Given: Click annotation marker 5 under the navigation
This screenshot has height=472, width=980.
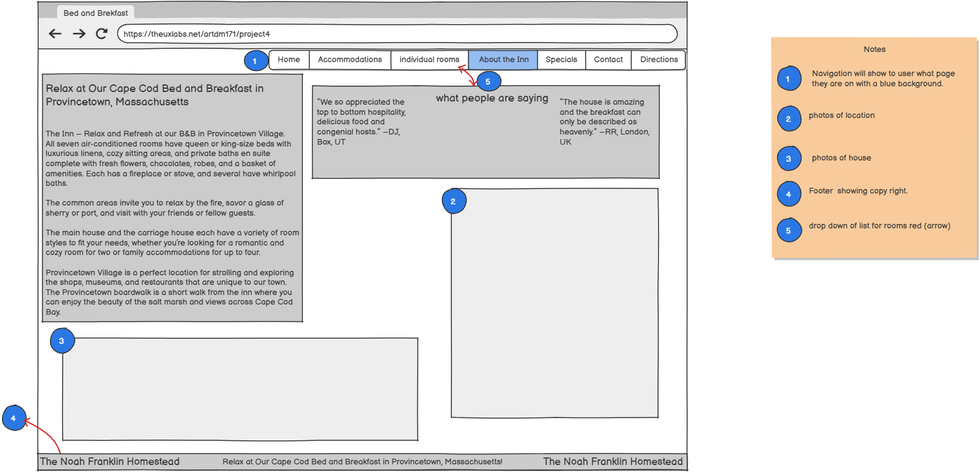Looking at the screenshot, I should (x=487, y=82).
